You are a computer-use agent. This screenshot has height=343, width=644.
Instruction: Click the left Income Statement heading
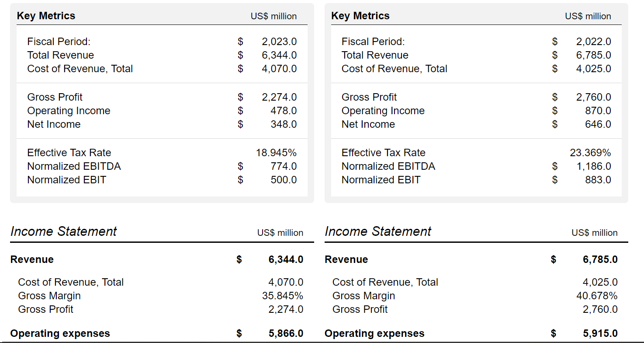(64, 231)
